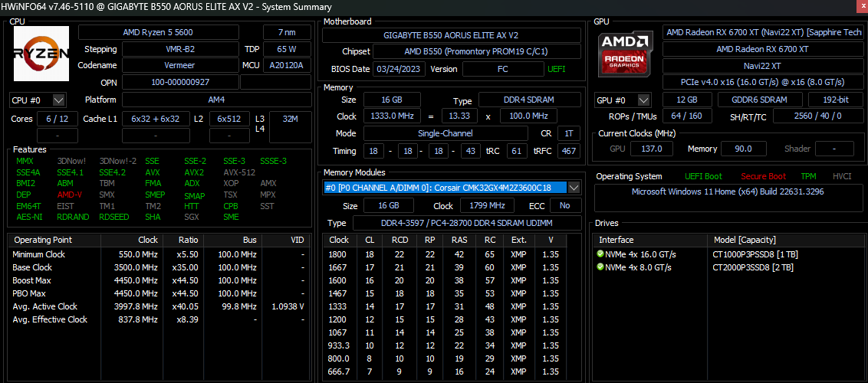Select the VMR-B2 stepping value
The image size is (868, 383).
[x=180, y=49]
